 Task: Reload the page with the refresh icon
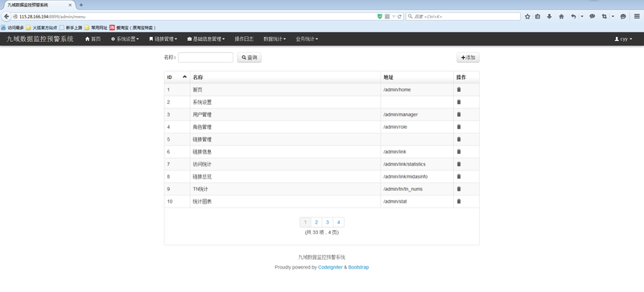tap(399, 16)
